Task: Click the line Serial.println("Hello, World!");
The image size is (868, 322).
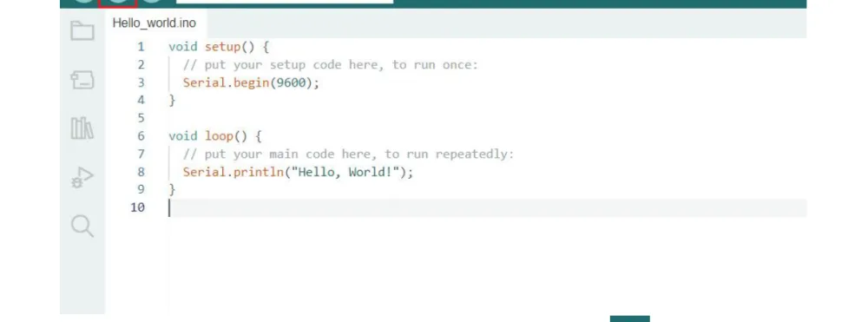Action: tap(299, 172)
